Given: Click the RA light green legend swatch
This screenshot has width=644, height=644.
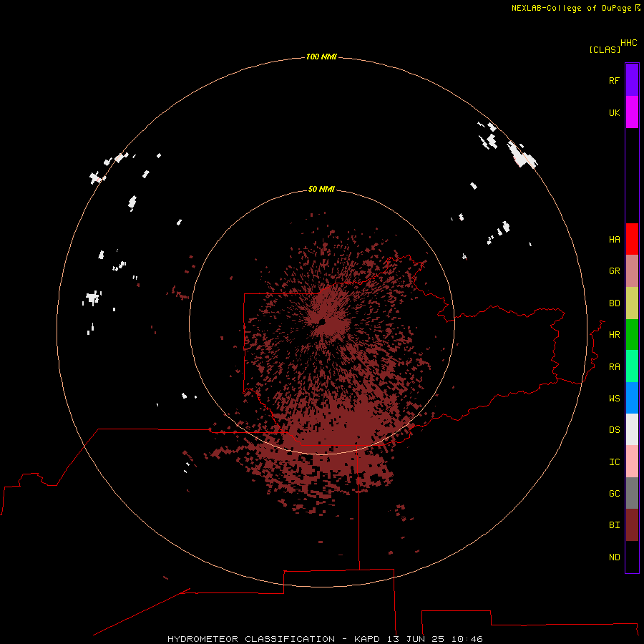Looking at the screenshot, I should (x=632, y=366).
